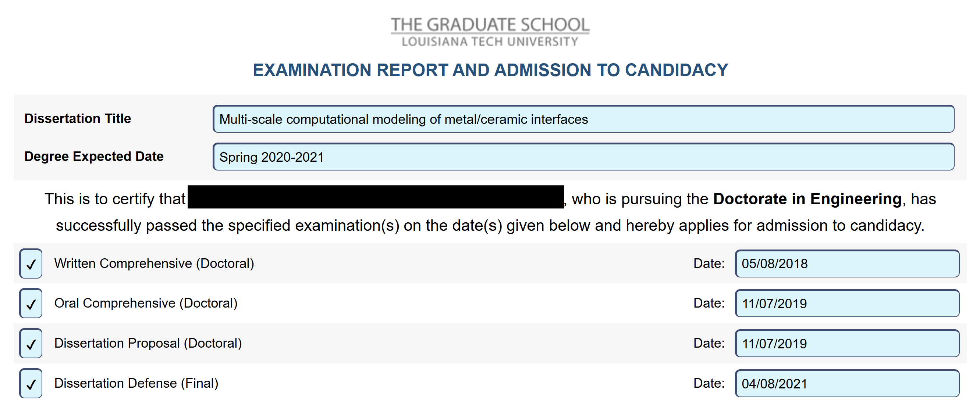This screenshot has height=409, width=980.
Task: Click the Dissertation Proposal date field
Action: coord(847,343)
